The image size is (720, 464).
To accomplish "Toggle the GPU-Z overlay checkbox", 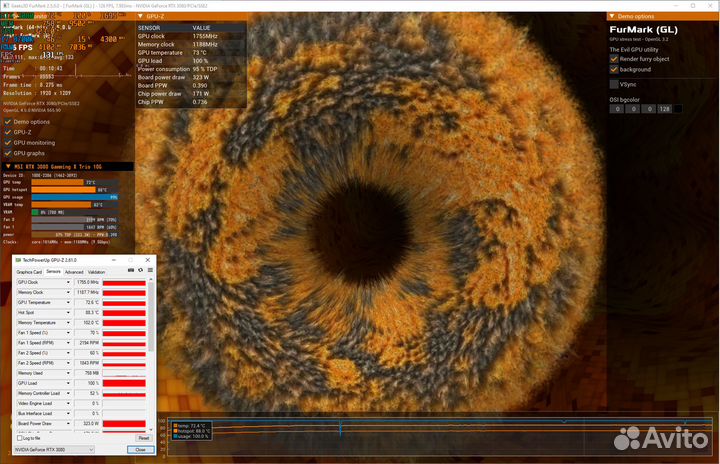I will (8, 132).
